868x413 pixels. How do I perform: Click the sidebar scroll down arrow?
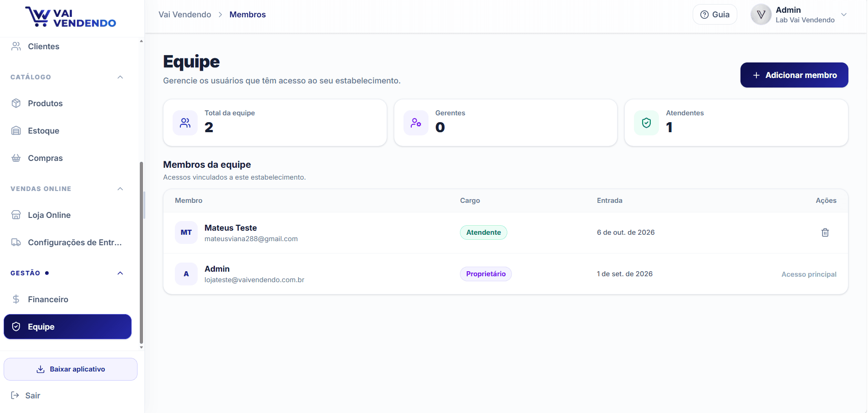tap(141, 347)
